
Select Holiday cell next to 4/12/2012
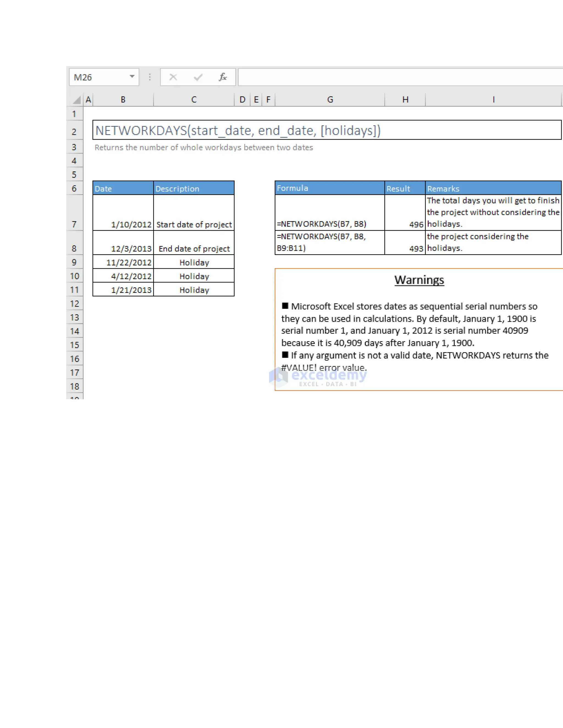(x=194, y=276)
